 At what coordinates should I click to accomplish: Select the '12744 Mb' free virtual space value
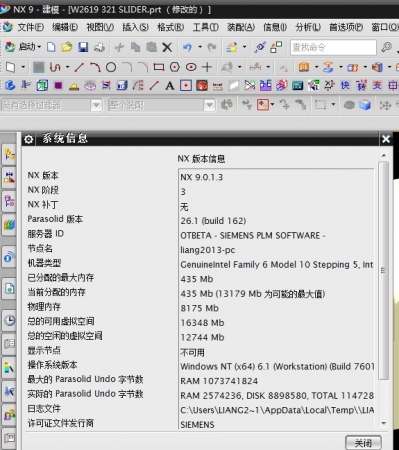click(x=202, y=337)
